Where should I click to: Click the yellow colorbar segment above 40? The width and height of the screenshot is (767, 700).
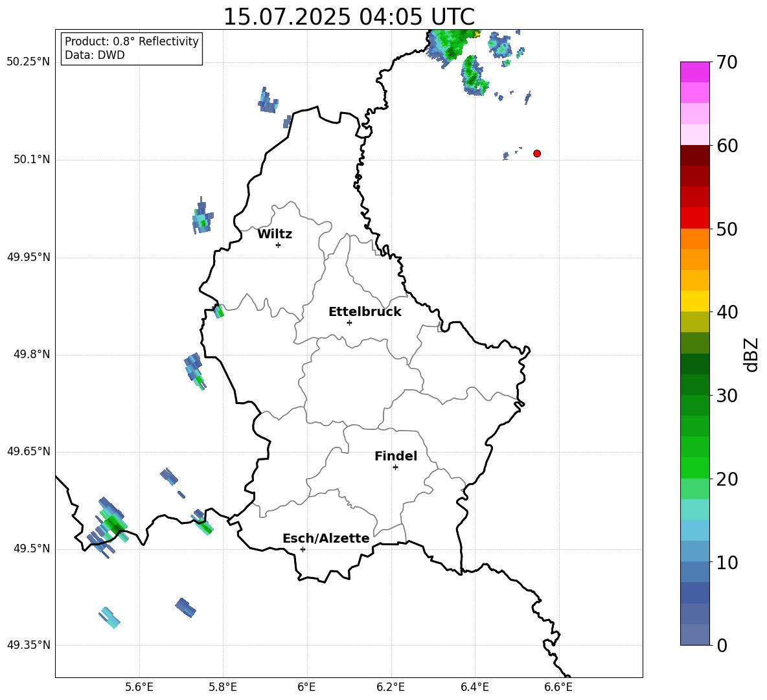[x=694, y=301]
